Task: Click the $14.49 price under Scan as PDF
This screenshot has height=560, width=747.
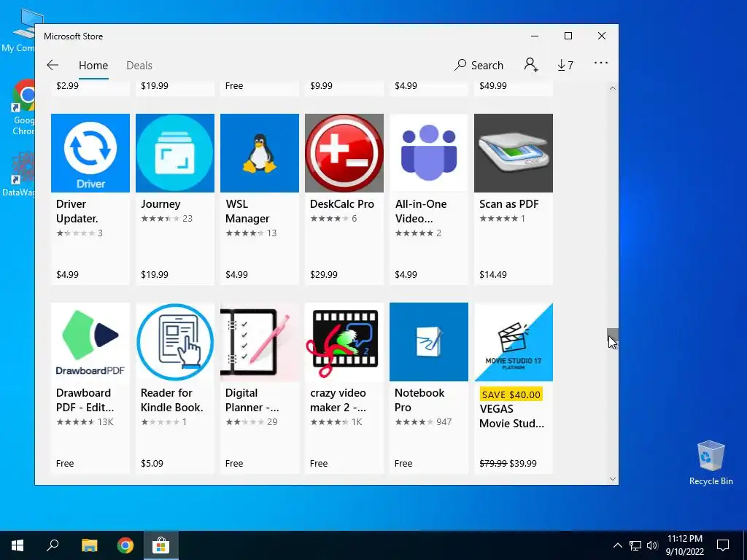Action: [x=493, y=275]
